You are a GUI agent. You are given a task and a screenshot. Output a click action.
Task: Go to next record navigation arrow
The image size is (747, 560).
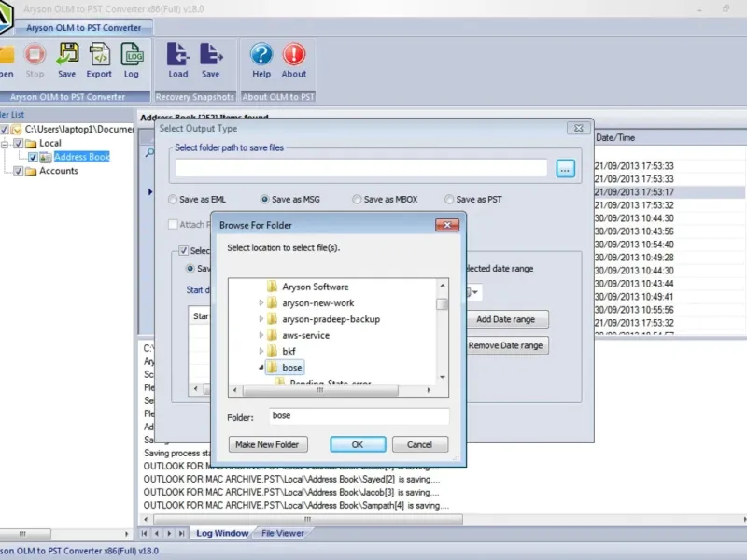[169, 533]
